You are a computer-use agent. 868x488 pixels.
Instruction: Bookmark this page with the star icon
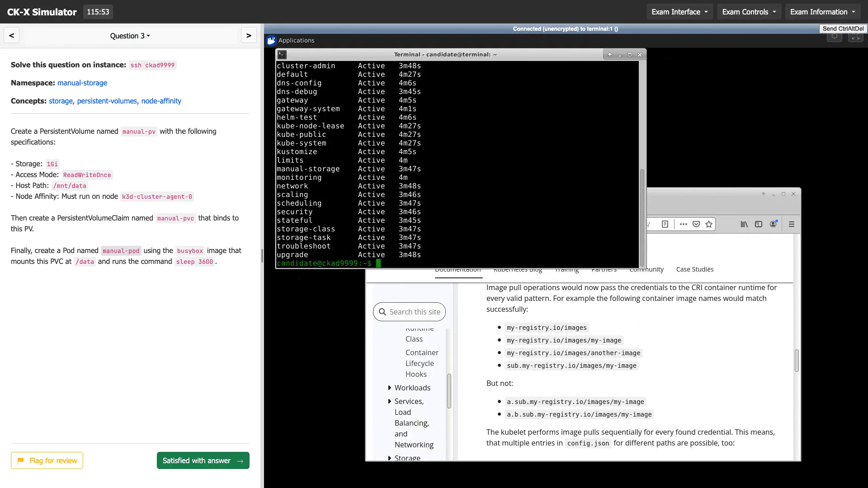tap(709, 224)
